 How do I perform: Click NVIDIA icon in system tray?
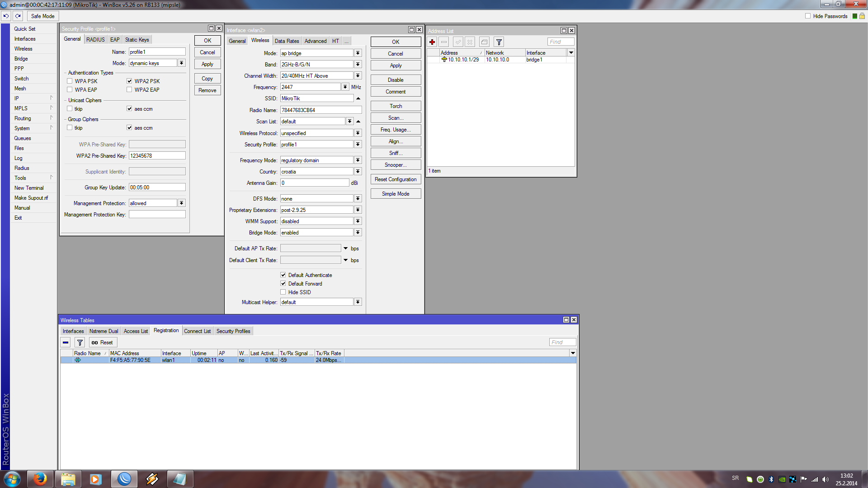[782, 479]
